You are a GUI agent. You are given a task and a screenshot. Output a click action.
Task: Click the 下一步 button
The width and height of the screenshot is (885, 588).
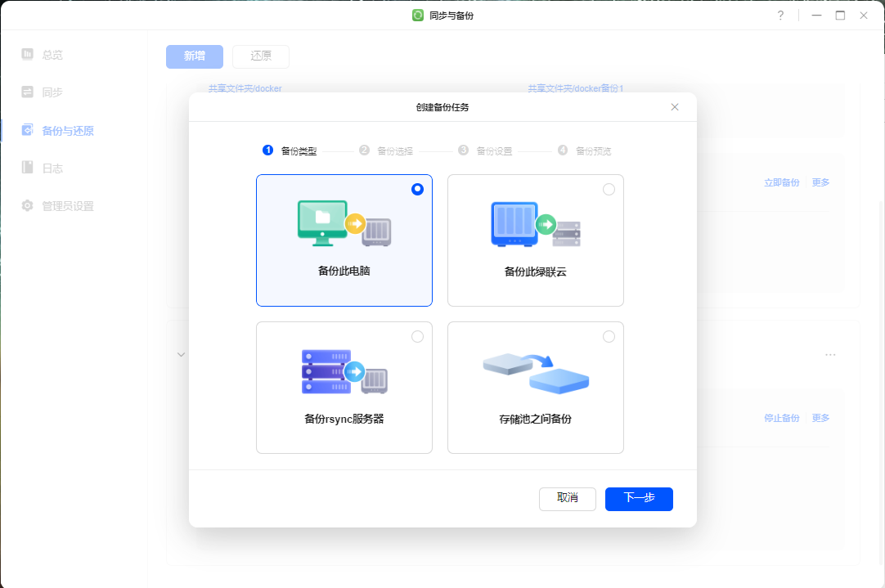pyautogui.click(x=639, y=498)
